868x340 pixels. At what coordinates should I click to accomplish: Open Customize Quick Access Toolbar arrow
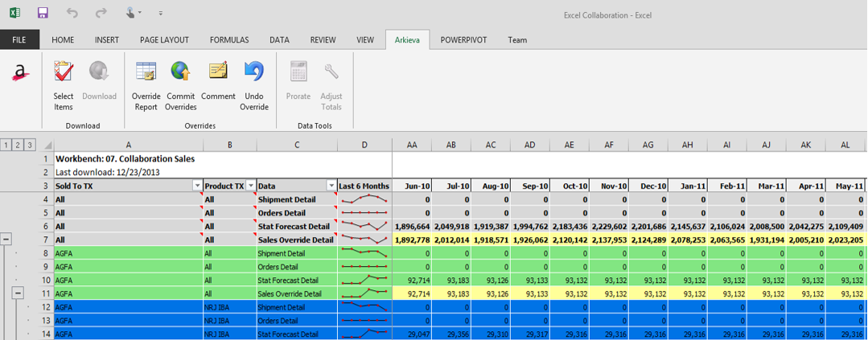coord(161,13)
